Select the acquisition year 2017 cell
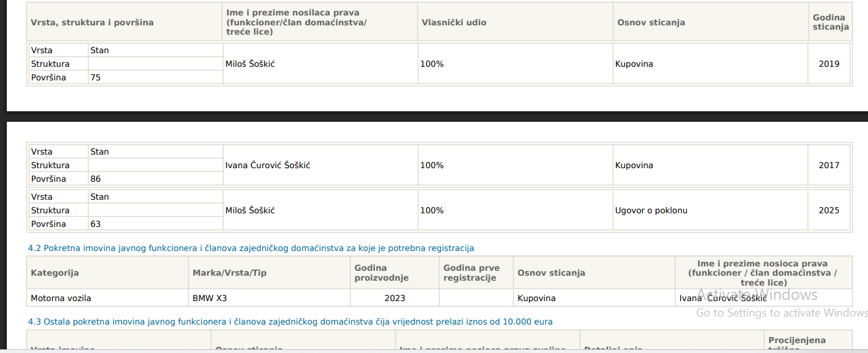Viewport: 868px width, 353px height. click(x=829, y=165)
